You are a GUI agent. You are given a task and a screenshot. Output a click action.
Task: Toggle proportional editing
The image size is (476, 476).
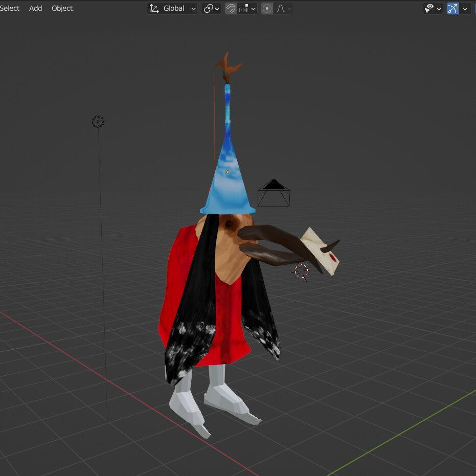[x=267, y=8]
